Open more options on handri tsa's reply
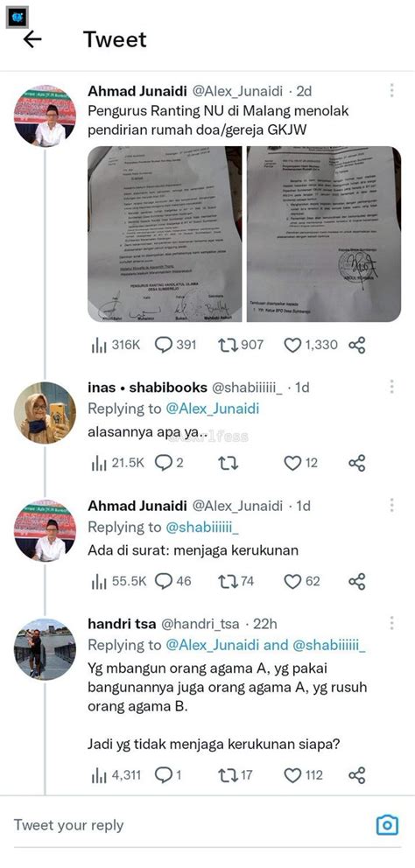The image size is (415, 868). 391,623
